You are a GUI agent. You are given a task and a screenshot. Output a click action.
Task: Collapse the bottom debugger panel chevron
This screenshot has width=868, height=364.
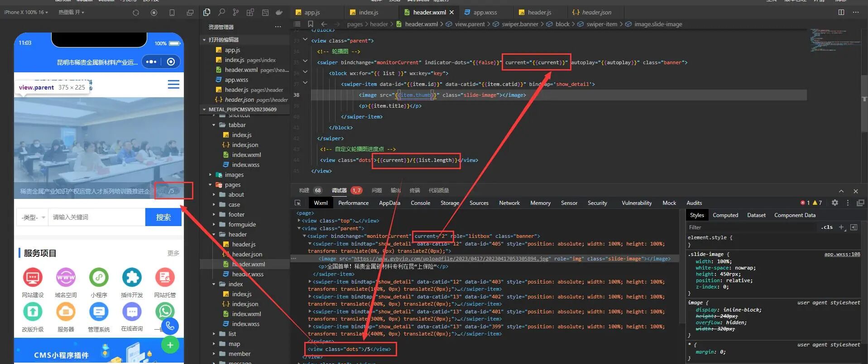click(841, 191)
